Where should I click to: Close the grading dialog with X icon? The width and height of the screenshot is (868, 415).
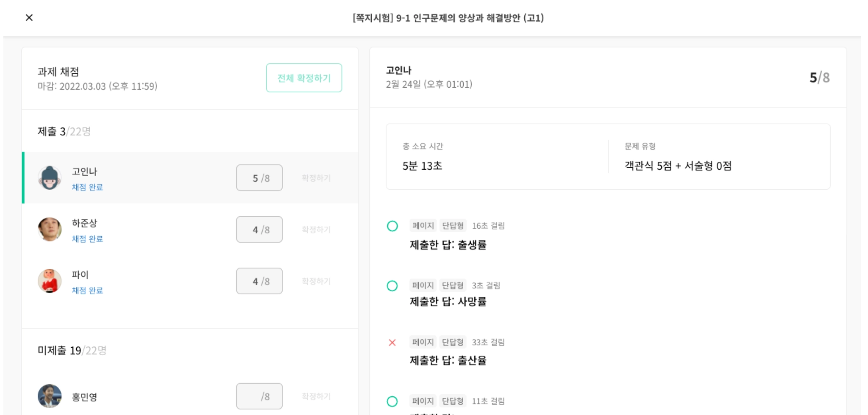[29, 18]
